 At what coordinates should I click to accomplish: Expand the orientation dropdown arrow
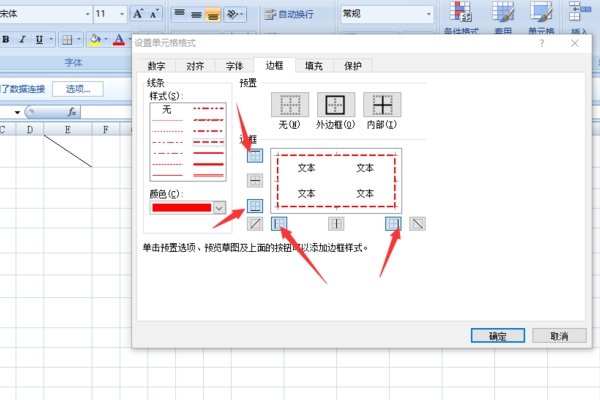tap(241, 15)
